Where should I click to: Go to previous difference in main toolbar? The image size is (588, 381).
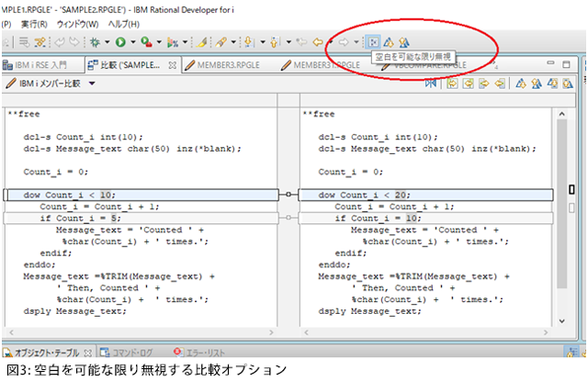[404, 42]
